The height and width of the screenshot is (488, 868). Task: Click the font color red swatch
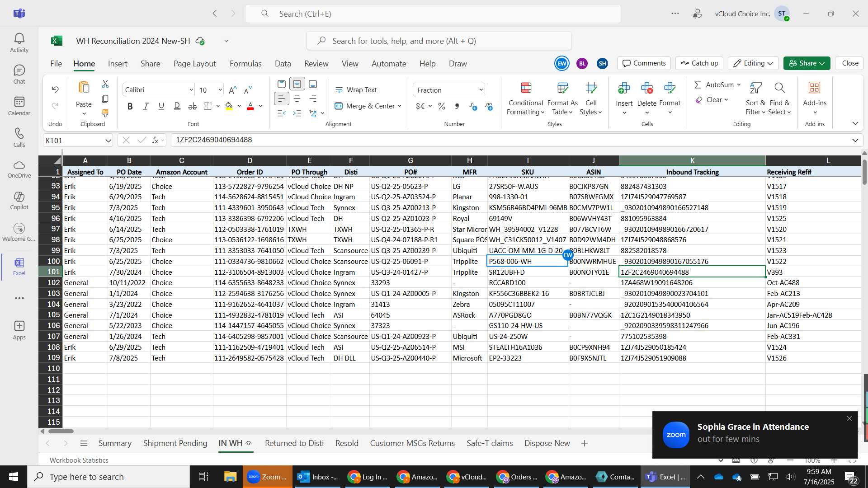coord(250,106)
